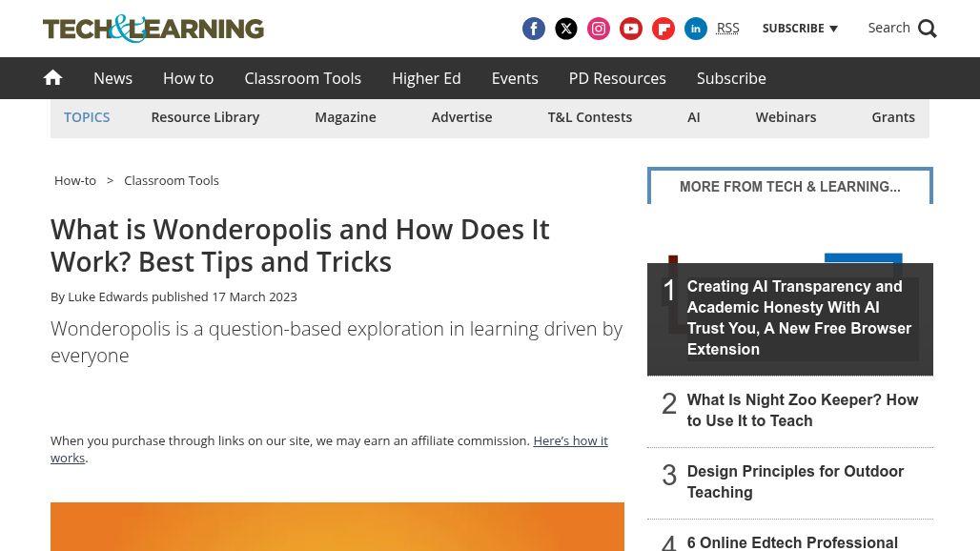Click the magnifying glass search icon

point(928,29)
